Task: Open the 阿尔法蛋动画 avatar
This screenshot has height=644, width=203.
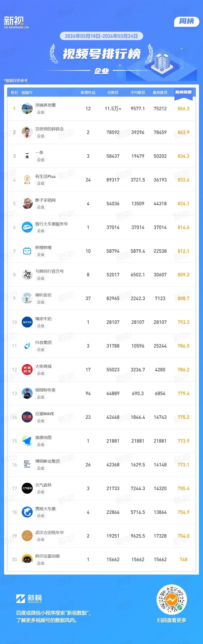Action: pos(27,560)
